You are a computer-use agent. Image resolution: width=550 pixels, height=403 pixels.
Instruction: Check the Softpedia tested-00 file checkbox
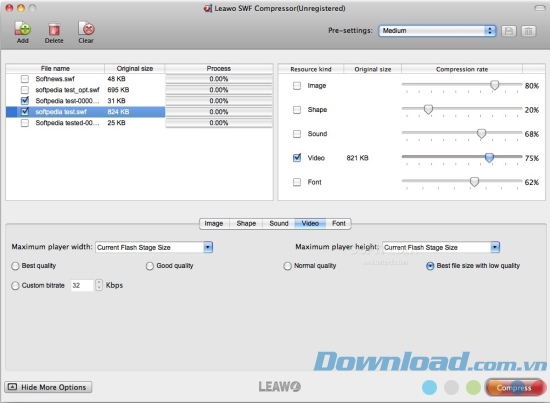click(25, 123)
